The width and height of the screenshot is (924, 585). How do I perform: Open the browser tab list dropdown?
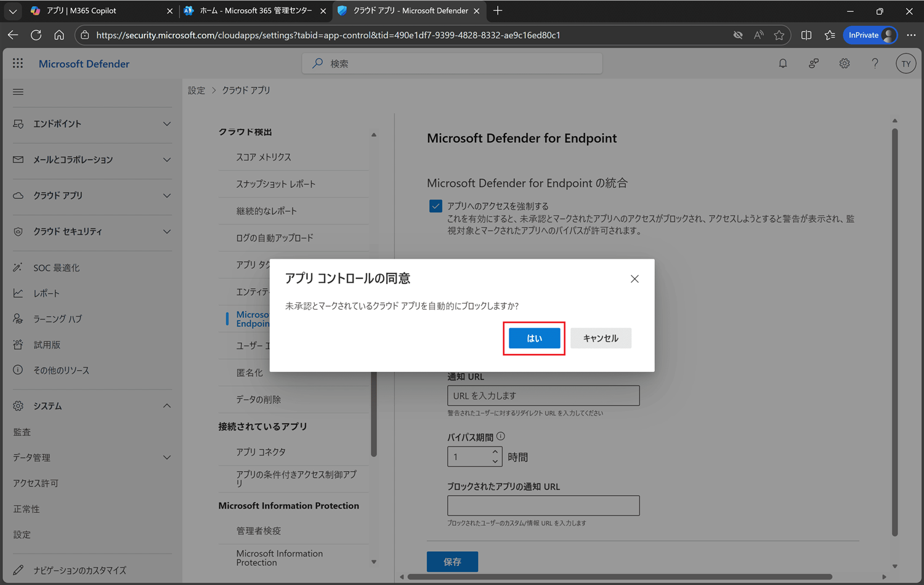[x=12, y=11]
